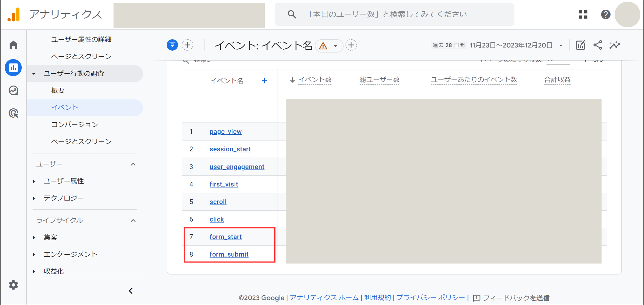Open the date range dropdown arrow
Image resolution: width=644 pixels, height=305 pixels.
point(561,46)
